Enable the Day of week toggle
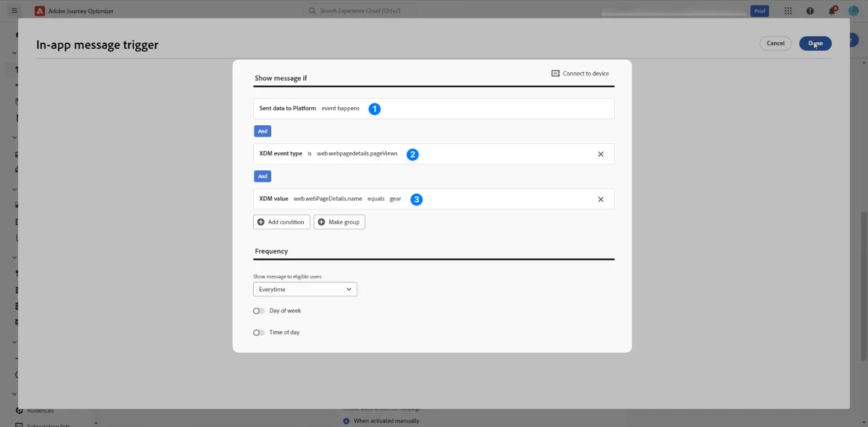This screenshot has height=427, width=868. click(x=259, y=311)
